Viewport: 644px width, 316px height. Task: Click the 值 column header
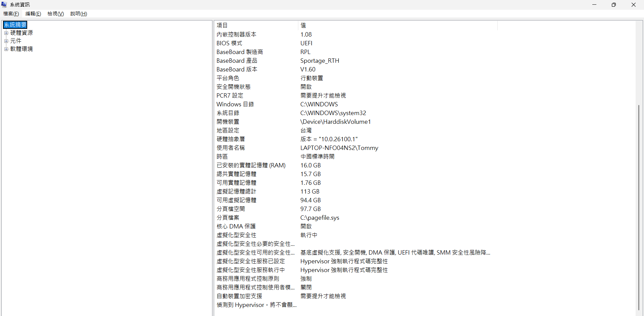pos(398,25)
